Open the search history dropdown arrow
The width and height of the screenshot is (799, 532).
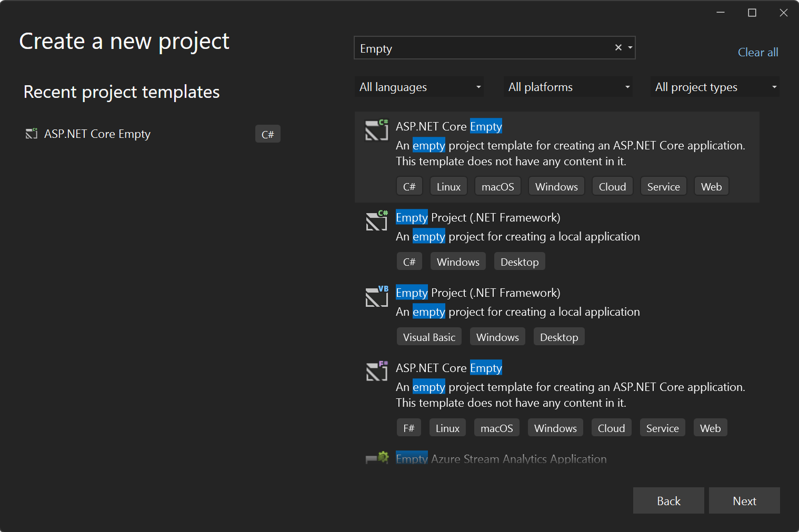(630, 47)
